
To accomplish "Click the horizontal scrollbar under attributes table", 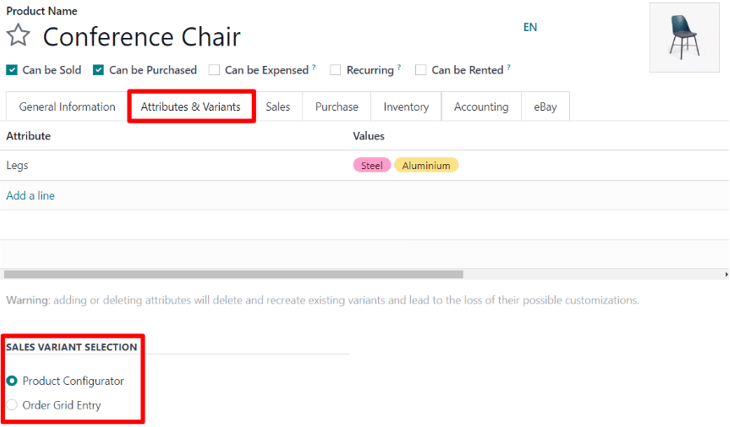I will (x=234, y=274).
